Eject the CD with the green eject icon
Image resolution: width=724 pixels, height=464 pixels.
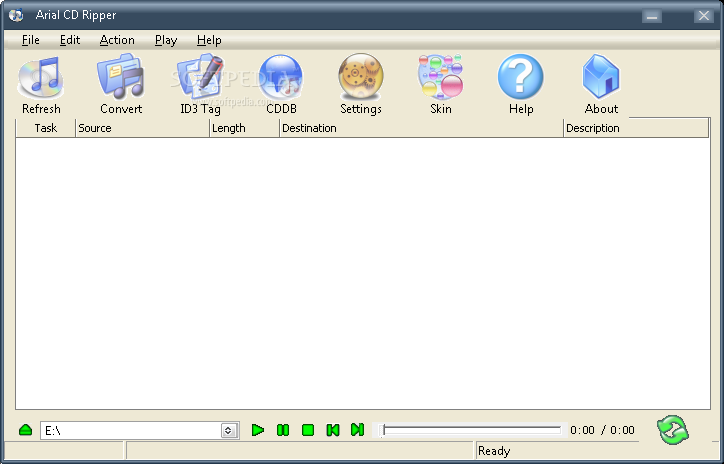(26, 430)
